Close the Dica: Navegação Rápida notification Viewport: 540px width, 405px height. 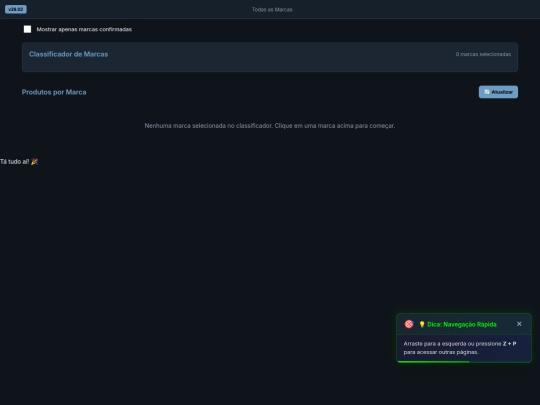pyautogui.click(x=519, y=324)
